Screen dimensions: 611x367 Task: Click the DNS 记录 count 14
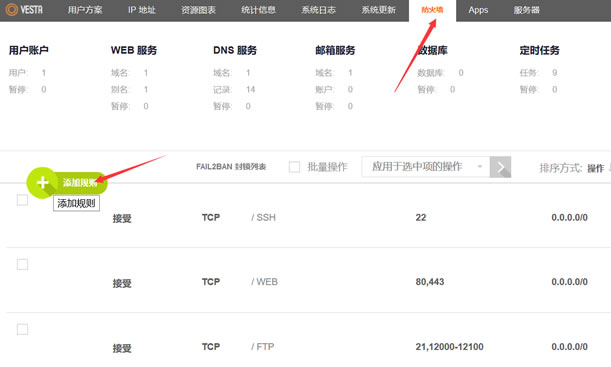tap(251, 90)
